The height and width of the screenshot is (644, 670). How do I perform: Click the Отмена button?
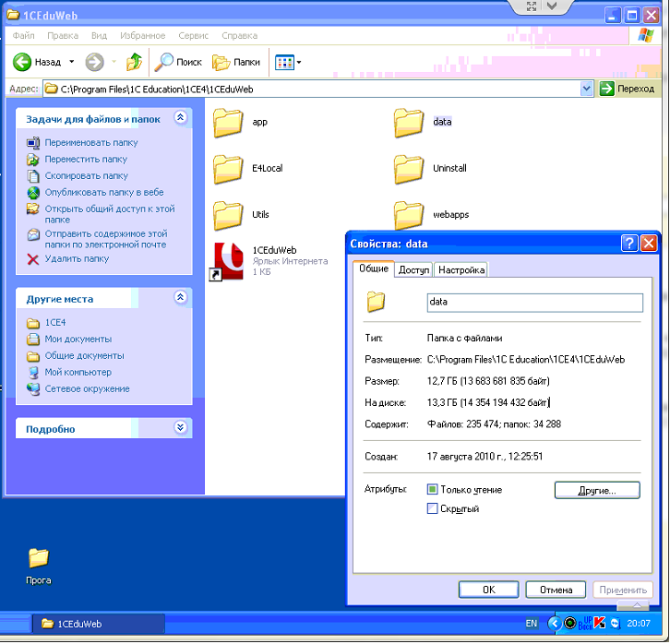[x=556, y=590]
